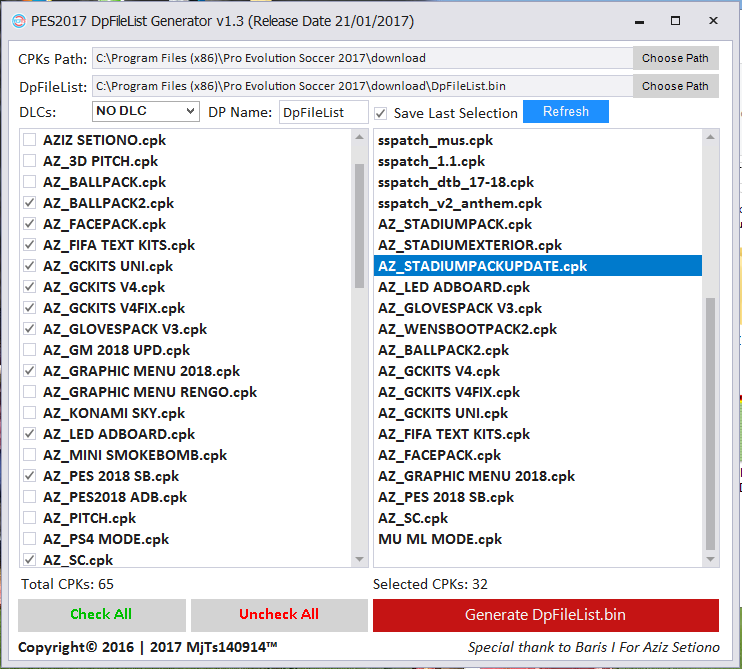Uncheck the AZ_GCKITS V4.cpk checkbox
742x669 pixels.
click(x=29, y=287)
